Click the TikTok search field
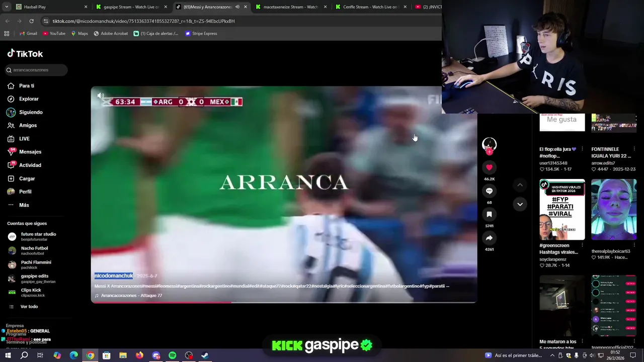This screenshot has height=362, width=644. click(35, 70)
